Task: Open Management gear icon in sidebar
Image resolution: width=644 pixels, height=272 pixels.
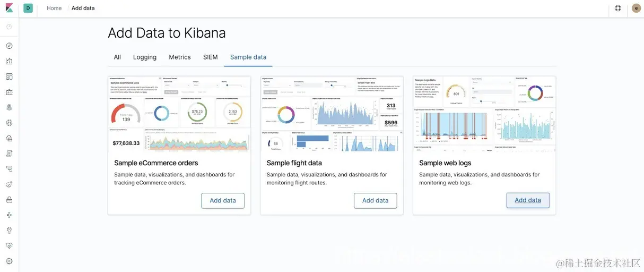Action: (9, 261)
